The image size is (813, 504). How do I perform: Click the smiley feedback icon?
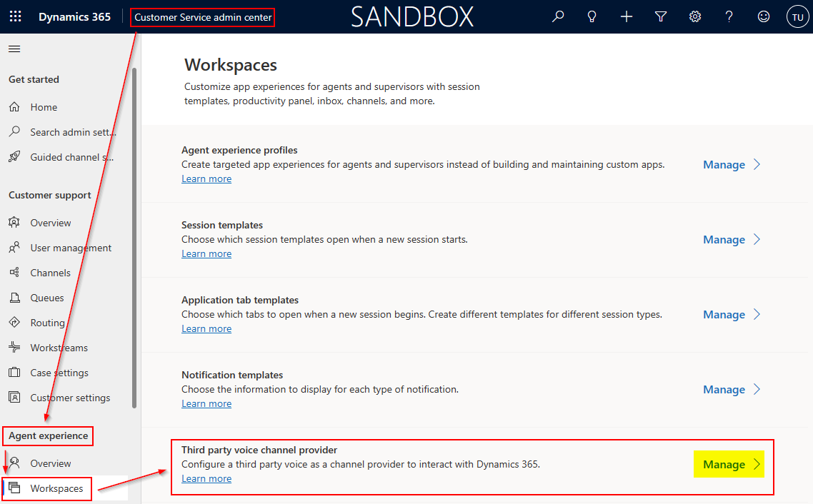763,16
